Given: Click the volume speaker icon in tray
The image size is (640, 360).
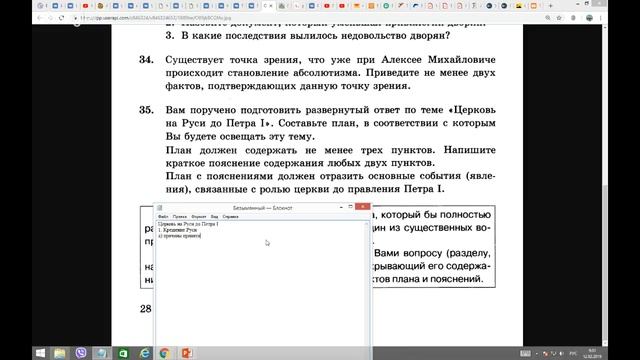Looking at the screenshot, I should [x=562, y=353].
